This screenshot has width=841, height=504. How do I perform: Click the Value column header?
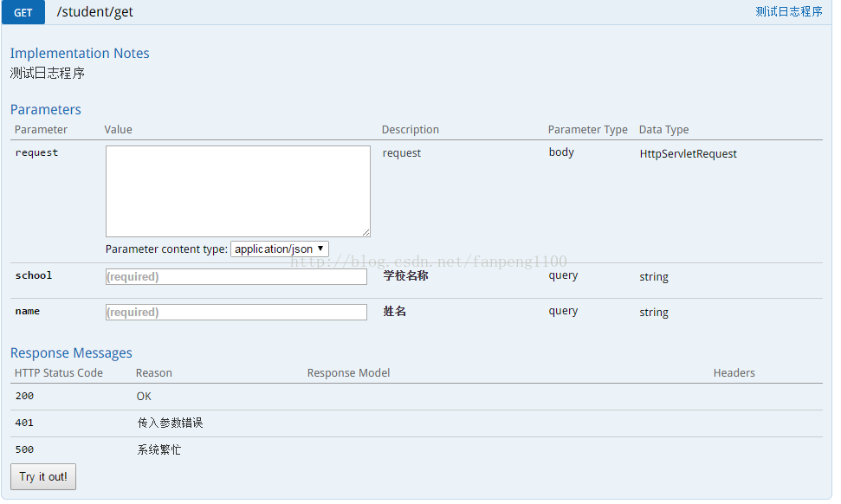pyautogui.click(x=118, y=129)
